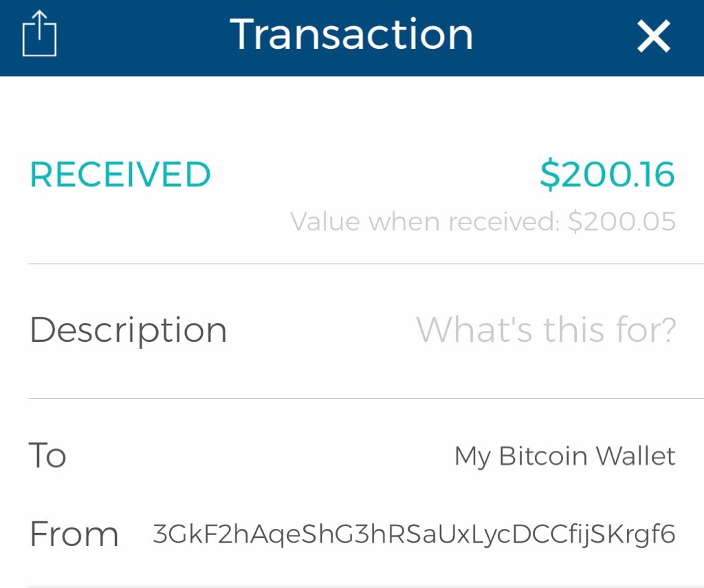Tap the Description row label
Viewport: 704px width, 588px height.
(x=129, y=330)
